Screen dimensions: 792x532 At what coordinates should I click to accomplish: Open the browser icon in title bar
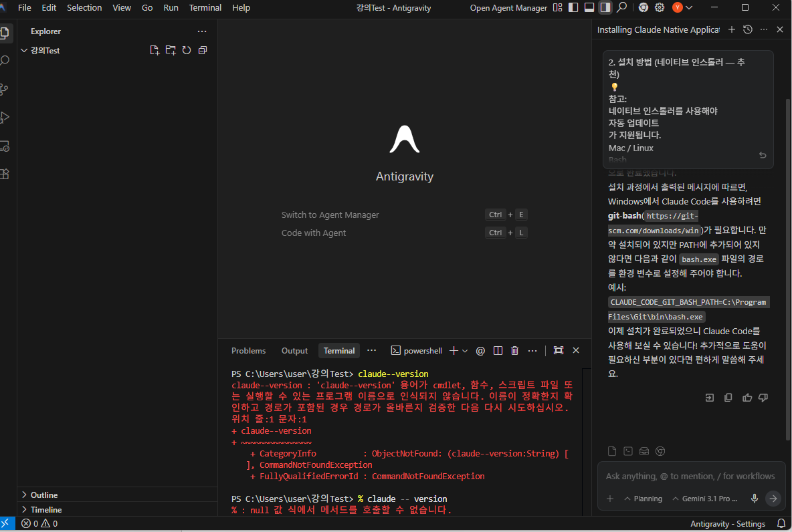point(643,7)
